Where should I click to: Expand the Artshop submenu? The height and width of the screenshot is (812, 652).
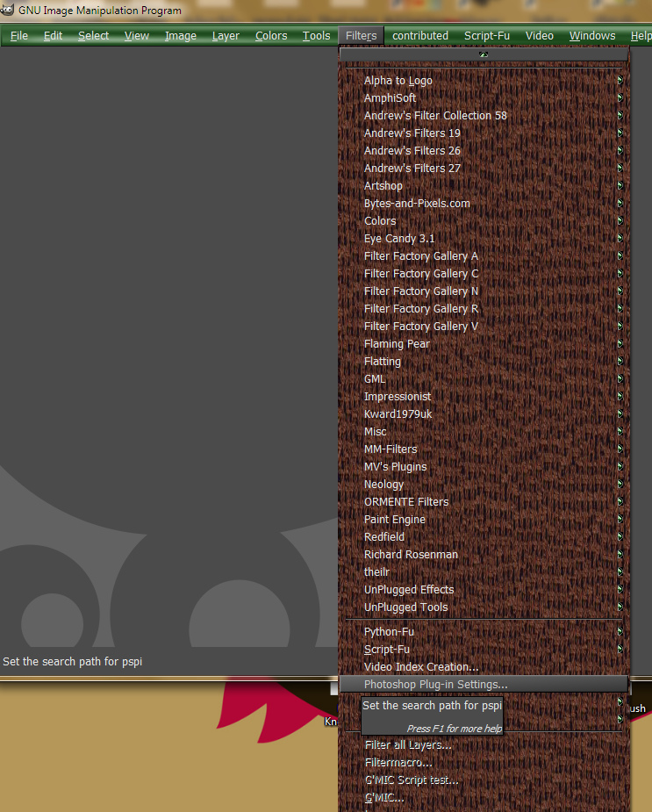484,186
